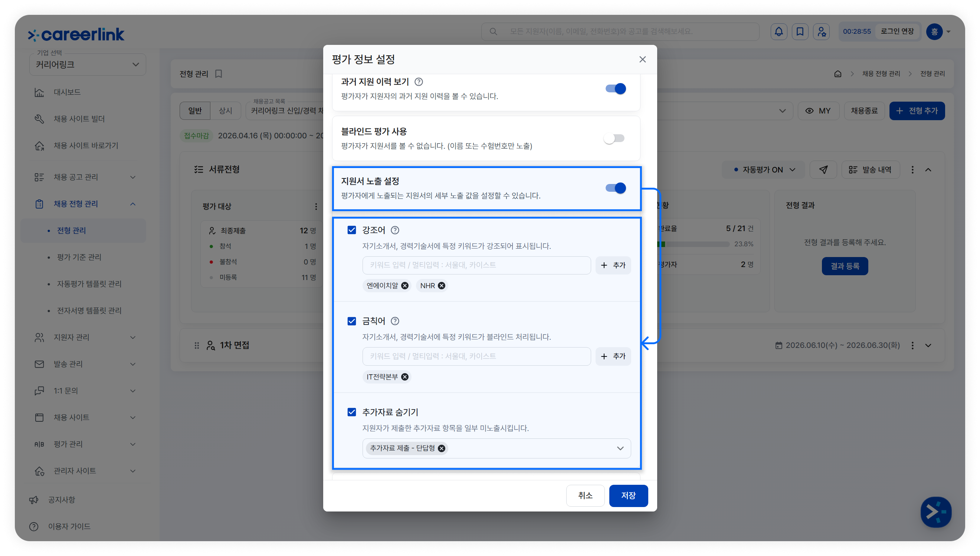Click the bookmark icon beside 전형 관리 title
Viewport: 980px width, 556px height.
pos(219,74)
